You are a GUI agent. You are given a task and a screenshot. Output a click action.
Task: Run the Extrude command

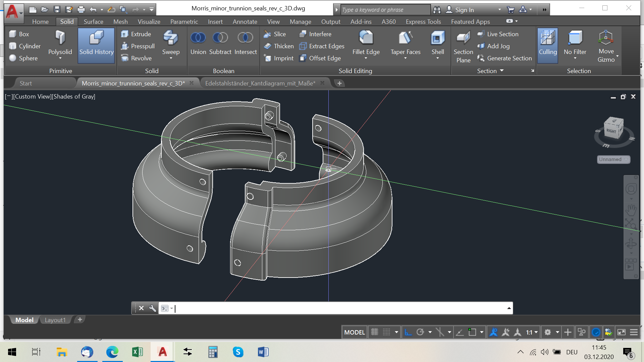[x=136, y=34]
